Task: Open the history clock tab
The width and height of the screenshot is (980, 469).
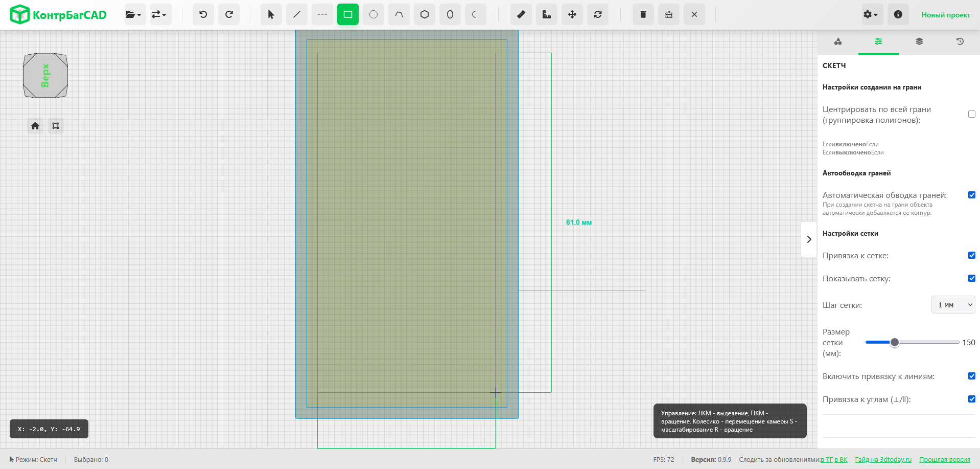Action: (960, 41)
